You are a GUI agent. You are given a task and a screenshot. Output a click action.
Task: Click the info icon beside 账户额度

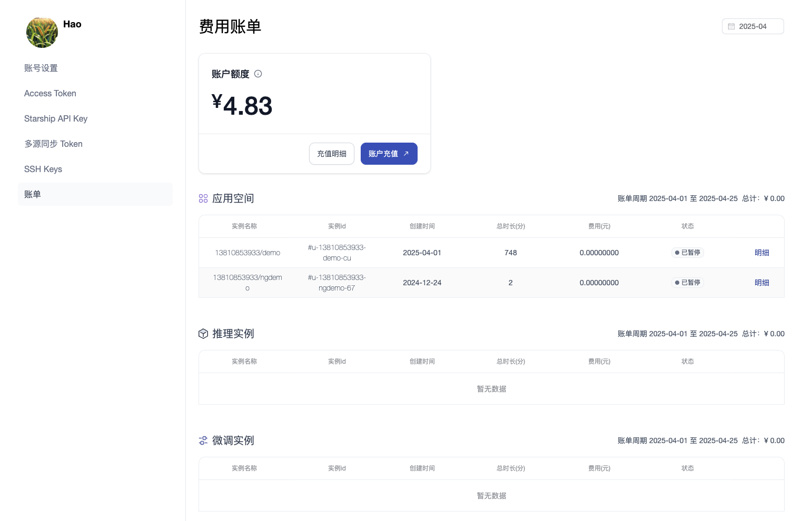click(x=258, y=74)
